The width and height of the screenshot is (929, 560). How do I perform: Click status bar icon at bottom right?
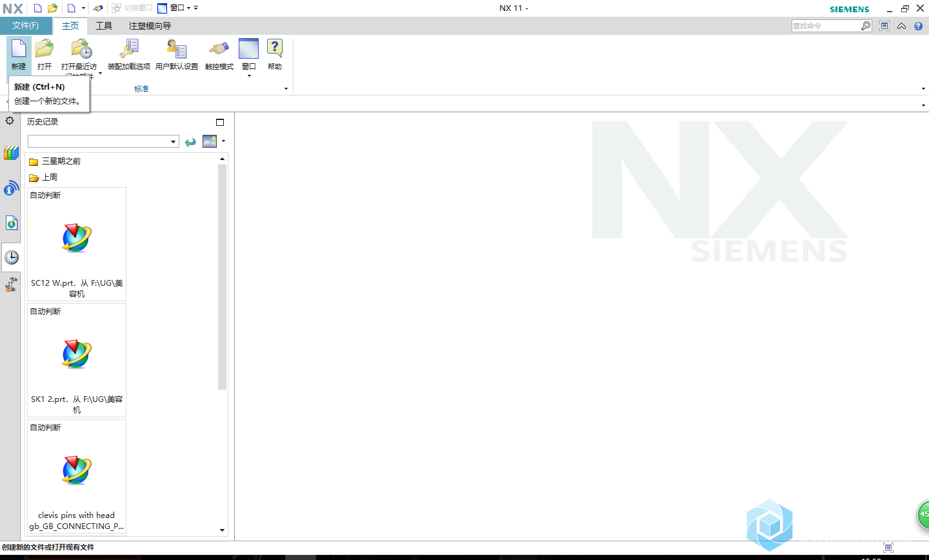(x=888, y=547)
